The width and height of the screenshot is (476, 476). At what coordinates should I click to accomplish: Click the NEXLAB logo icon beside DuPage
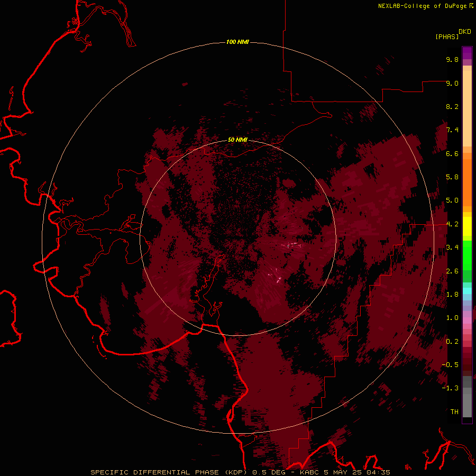click(x=471, y=5)
